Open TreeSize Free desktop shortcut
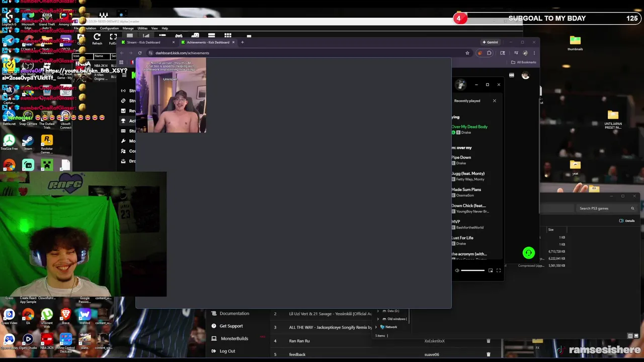Viewport: 644px width, 362px height. pos(9,142)
